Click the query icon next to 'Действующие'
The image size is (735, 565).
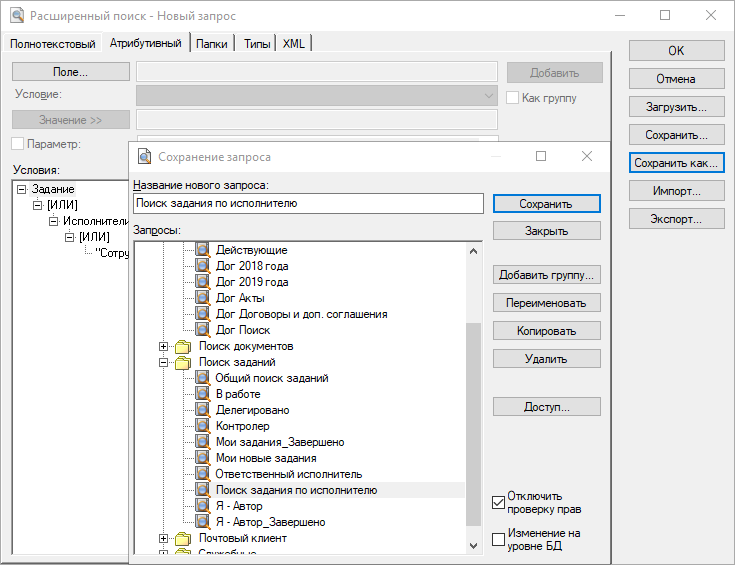tap(203, 250)
